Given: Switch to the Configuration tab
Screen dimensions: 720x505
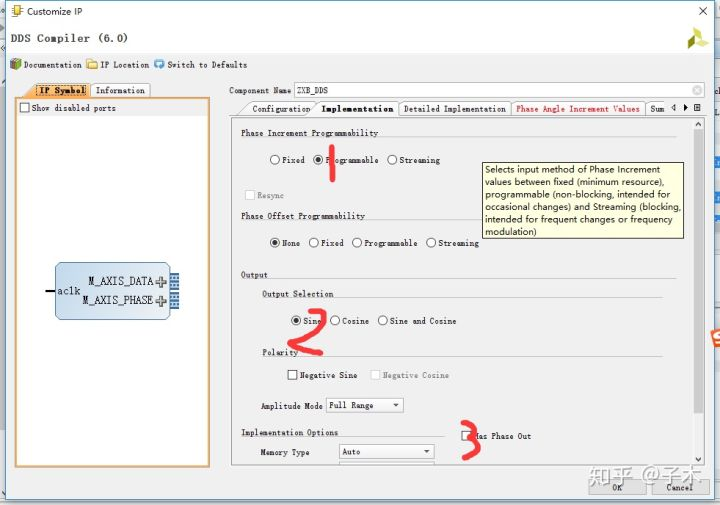Looking at the screenshot, I should click(x=281, y=109).
